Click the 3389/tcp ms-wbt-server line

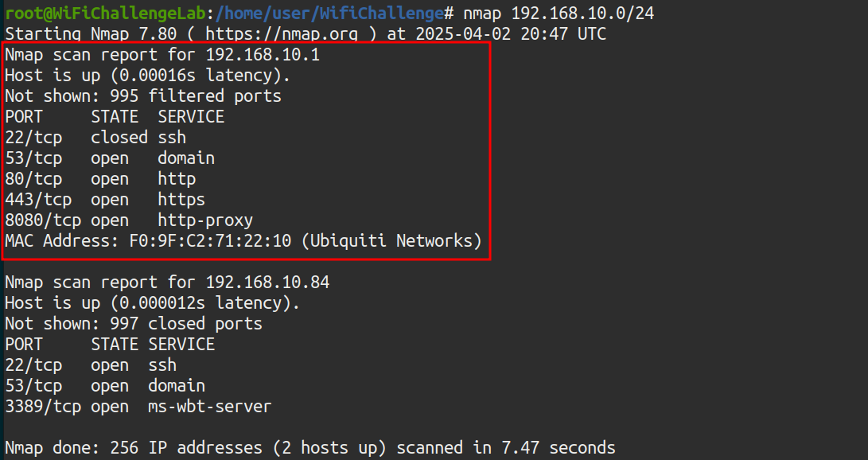click(138, 407)
